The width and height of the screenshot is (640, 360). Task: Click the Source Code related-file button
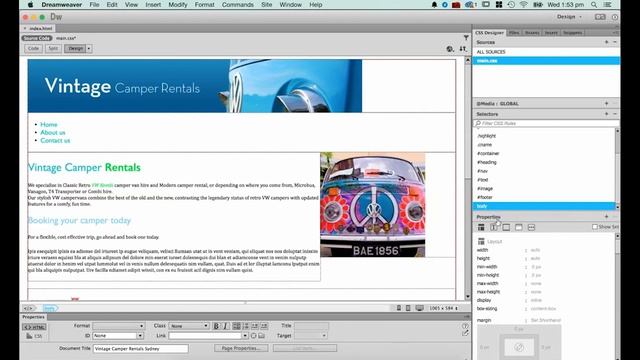point(37,38)
